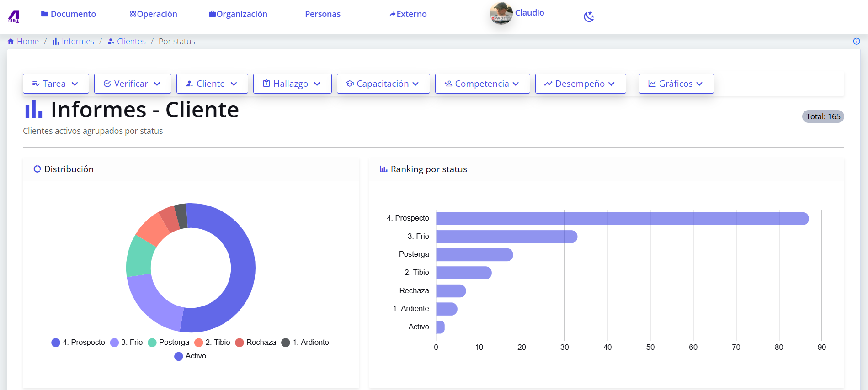Viewport: 868px width, 390px height.
Task: Click the Operación menu icon
Action: (133, 14)
